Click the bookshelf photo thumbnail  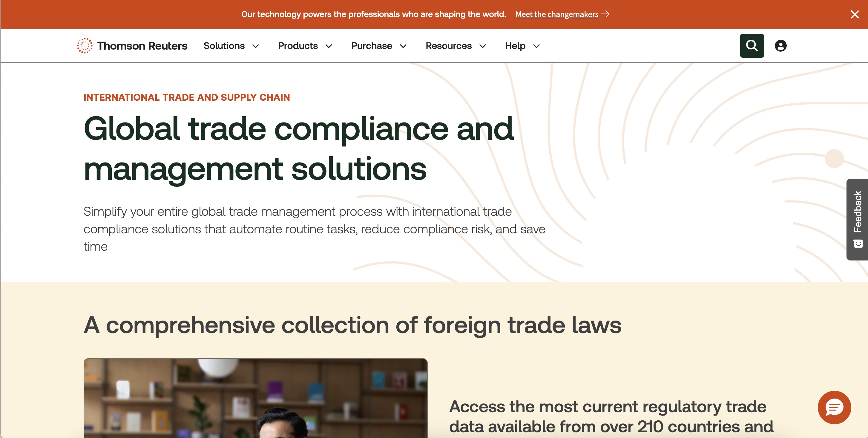pos(255,398)
